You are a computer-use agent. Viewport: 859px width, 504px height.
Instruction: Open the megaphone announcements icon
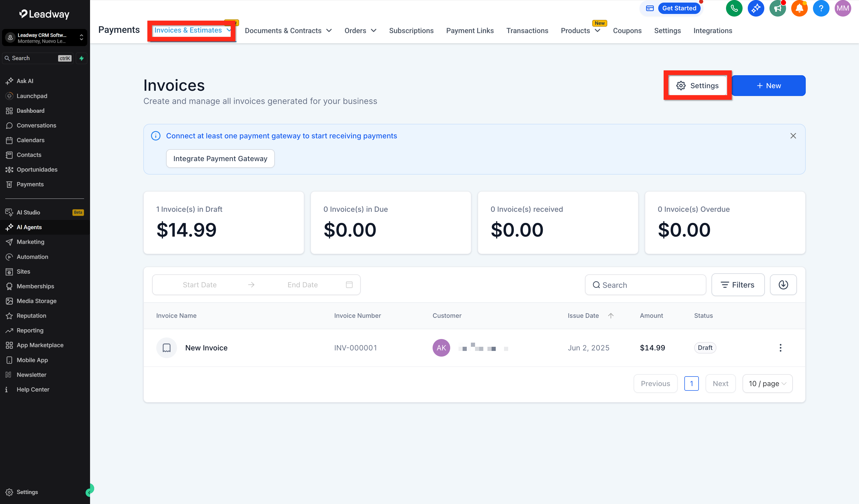(x=777, y=8)
